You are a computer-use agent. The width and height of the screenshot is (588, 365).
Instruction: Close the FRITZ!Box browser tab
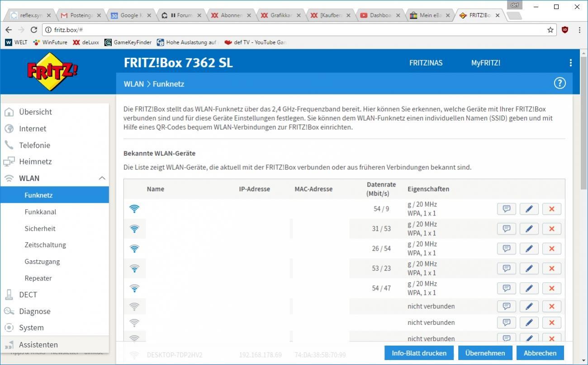point(498,15)
